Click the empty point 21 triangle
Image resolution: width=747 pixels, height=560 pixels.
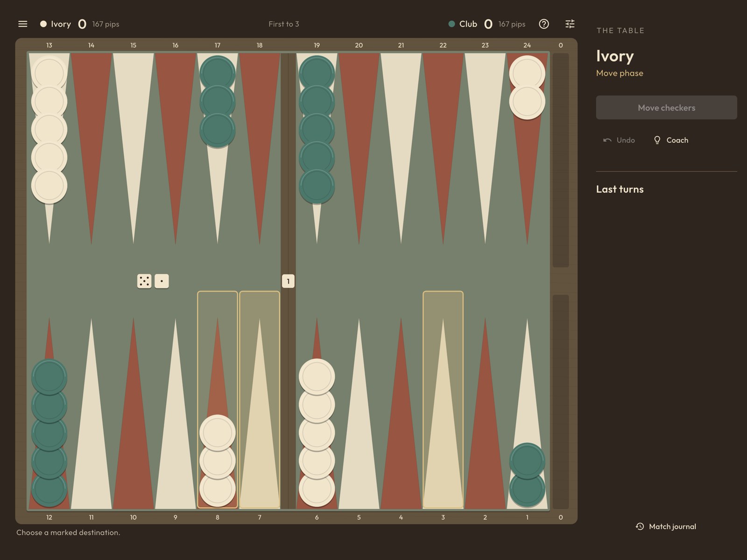click(401, 148)
